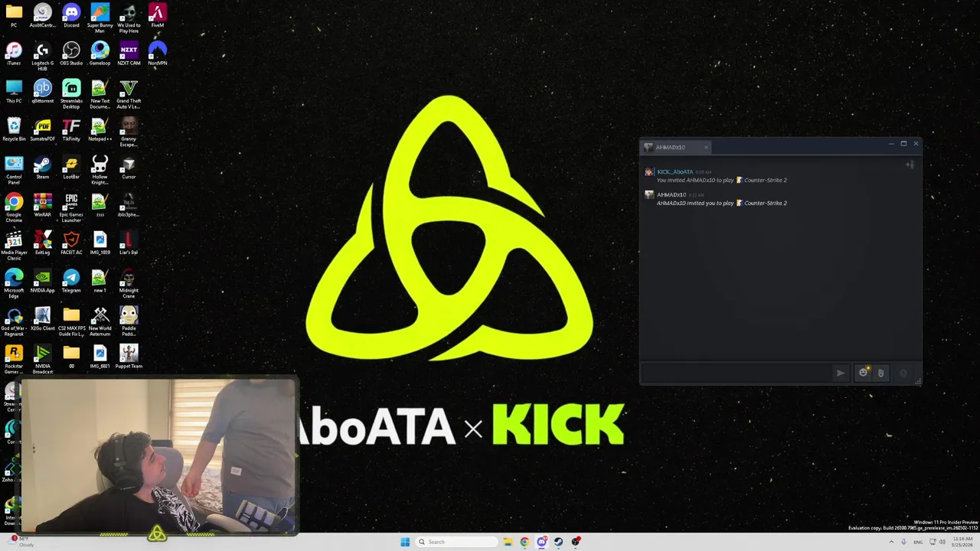
Task: Launch Google Chrome from the desktop
Action: (x=14, y=207)
